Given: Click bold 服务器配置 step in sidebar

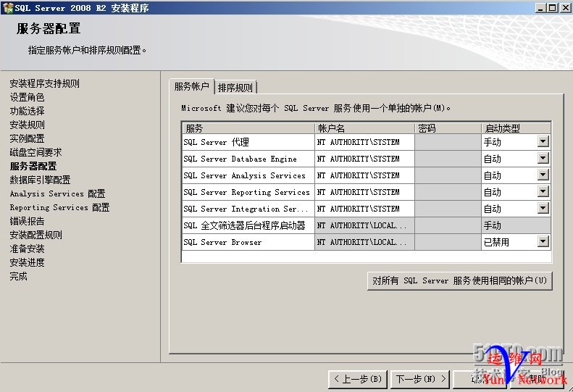Looking at the screenshot, I should [33, 166].
